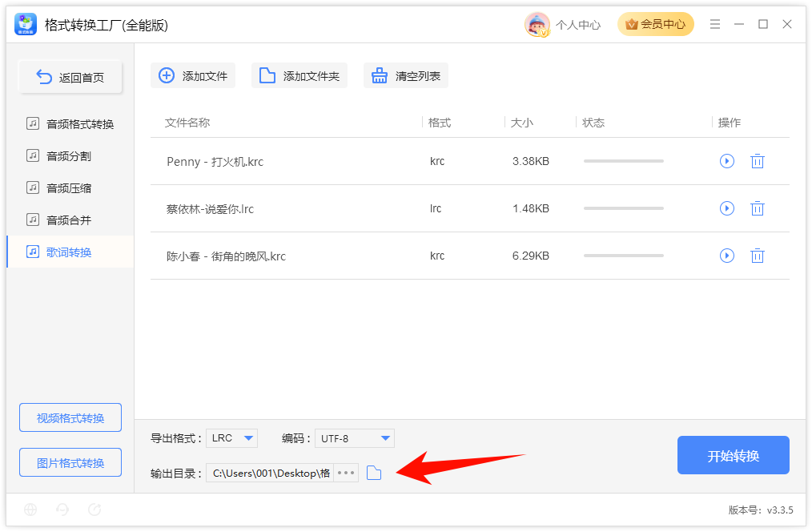Open 会员中心 member center

[x=655, y=24]
